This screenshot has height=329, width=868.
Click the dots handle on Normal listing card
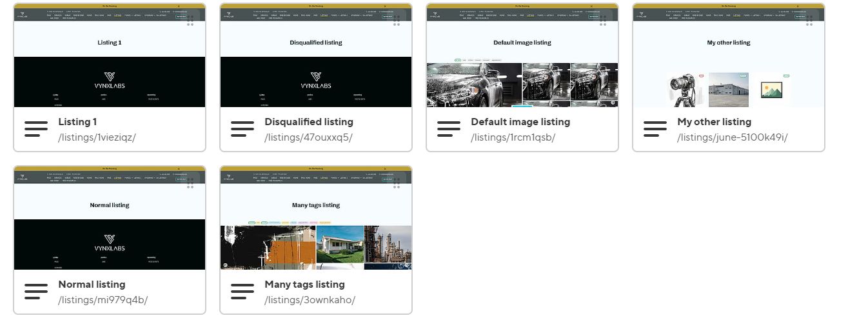coord(190,184)
